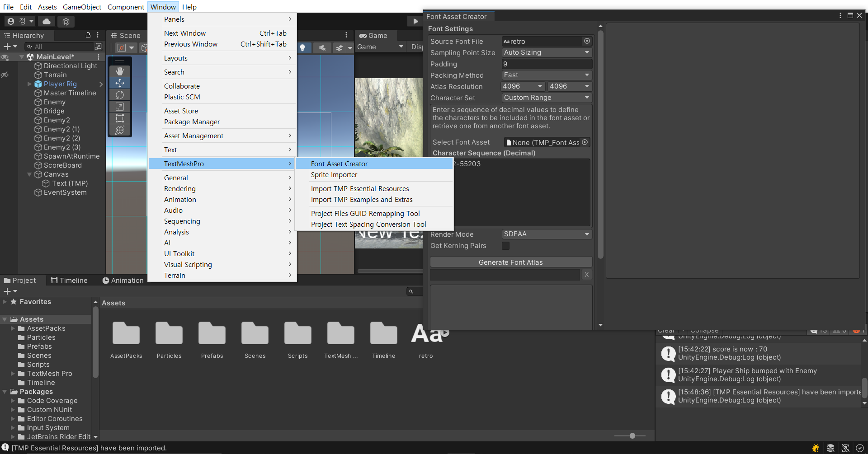Open scene effects dropdown arrow
Screen dimensions: 868x454
tap(350, 47)
